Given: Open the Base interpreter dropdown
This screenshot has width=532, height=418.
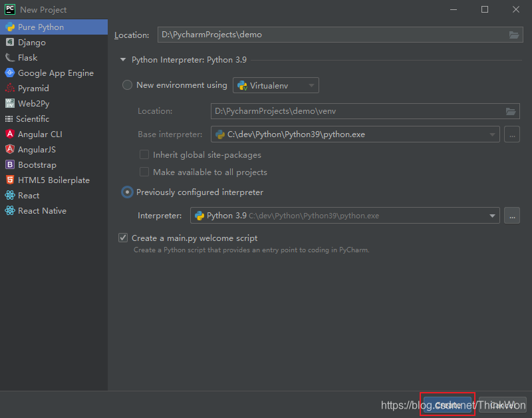Looking at the screenshot, I should coord(355,134).
